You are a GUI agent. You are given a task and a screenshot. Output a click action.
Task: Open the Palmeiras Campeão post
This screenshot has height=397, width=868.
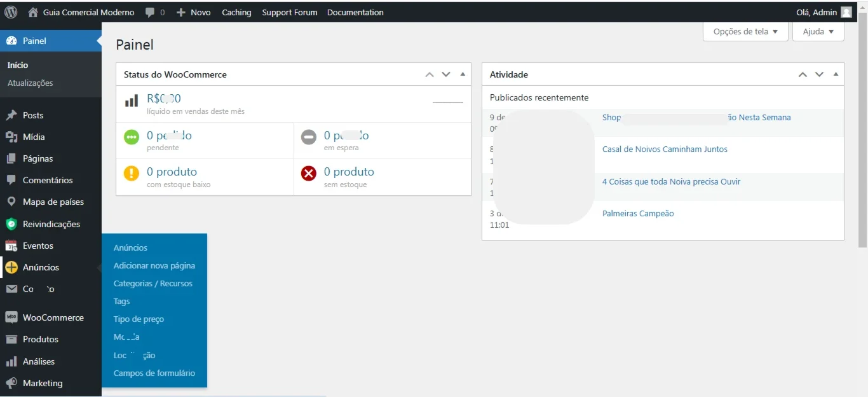click(x=638, y=213)
